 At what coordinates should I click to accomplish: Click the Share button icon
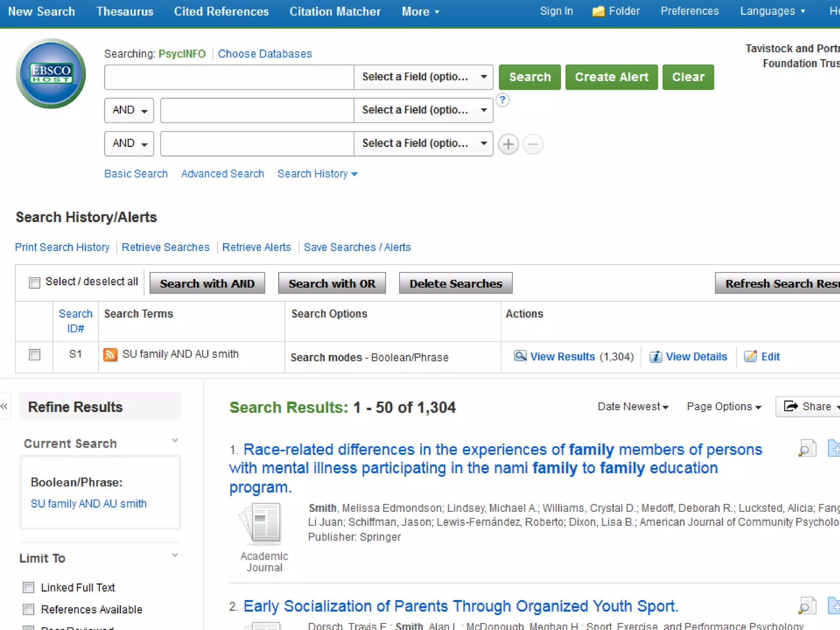tap(791, 406)
